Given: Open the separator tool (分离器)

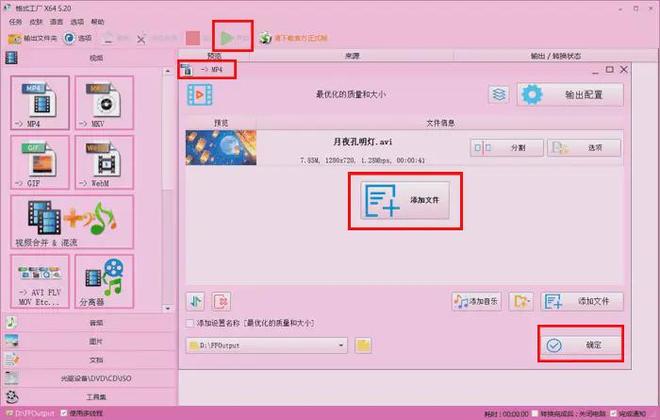Looking at the screenshot, I should tap(104, 282).
